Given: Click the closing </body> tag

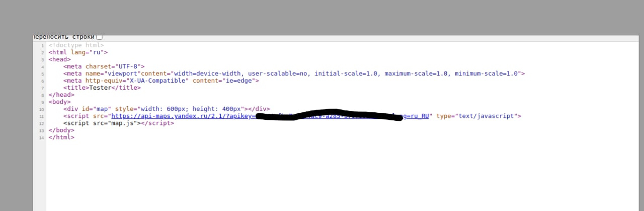Looking at the screenshot, I should pos(61,130).
